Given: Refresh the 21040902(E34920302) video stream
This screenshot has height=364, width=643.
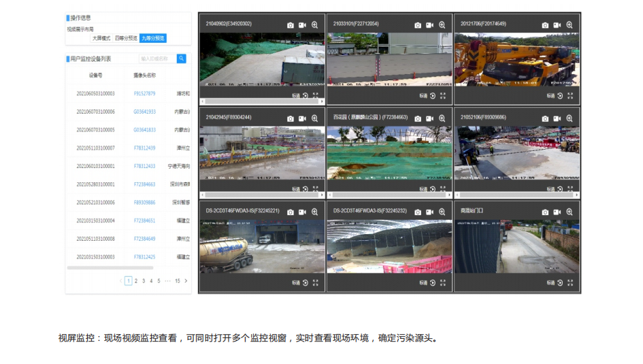Looking at the screenshot, I should click(x=306, y=95).
